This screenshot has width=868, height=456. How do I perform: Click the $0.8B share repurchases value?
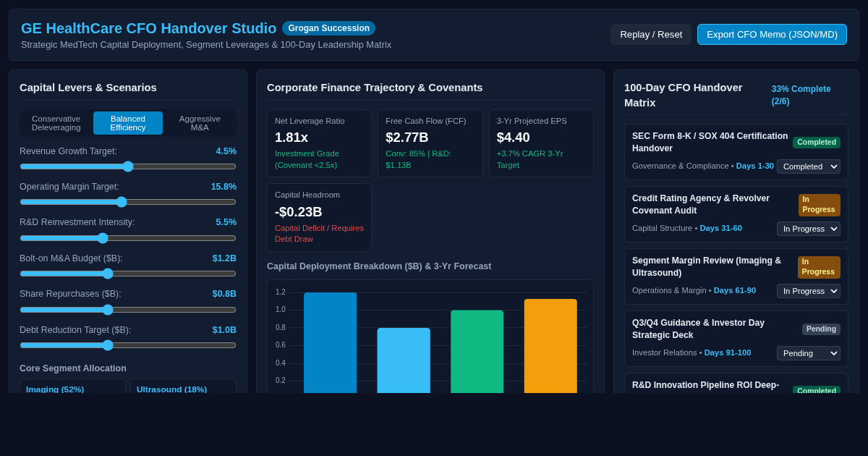[x=224, y=294]
